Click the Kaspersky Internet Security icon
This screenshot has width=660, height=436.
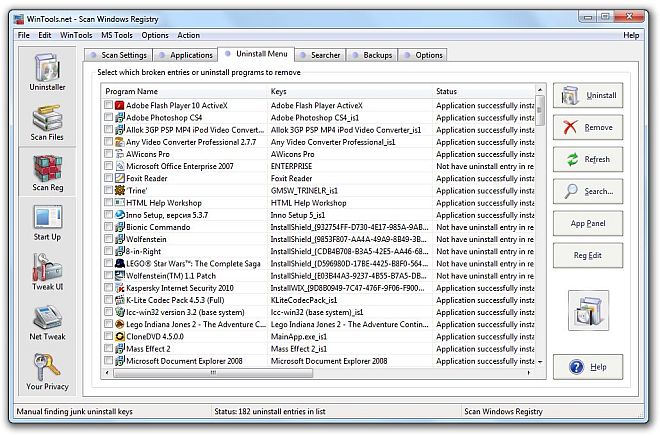tap(120, 288)
